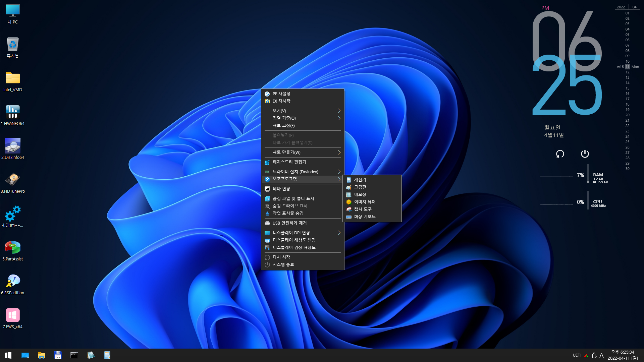Toggle 숨김 파일 및 폴더 표시

[x=303, y=199]
